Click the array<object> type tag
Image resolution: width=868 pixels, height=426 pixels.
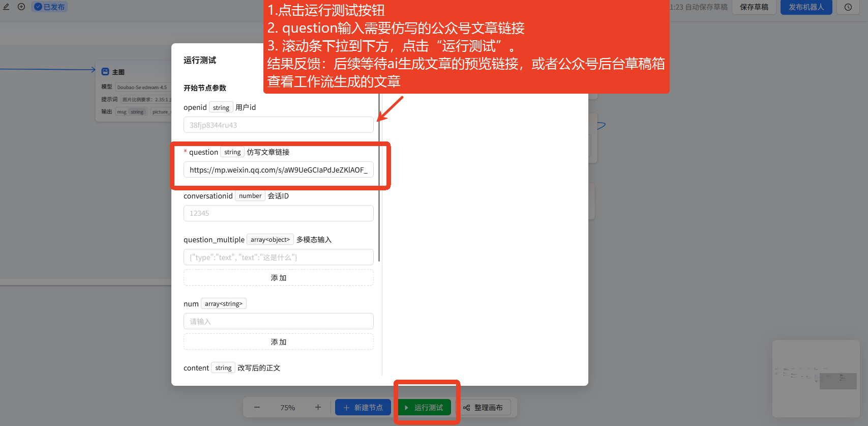click(270, 239)
